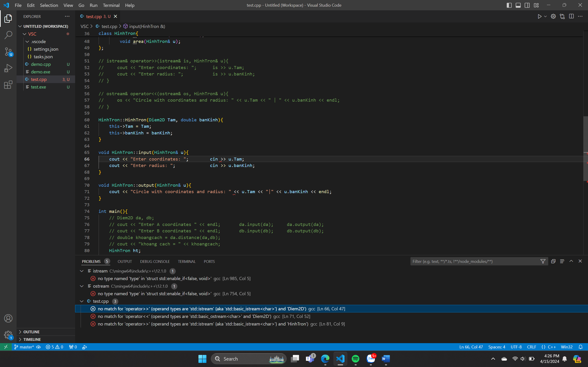Toggle the primary side bar layout button
The height and width of the screenshot is (367, 588).
click(509, 5)
